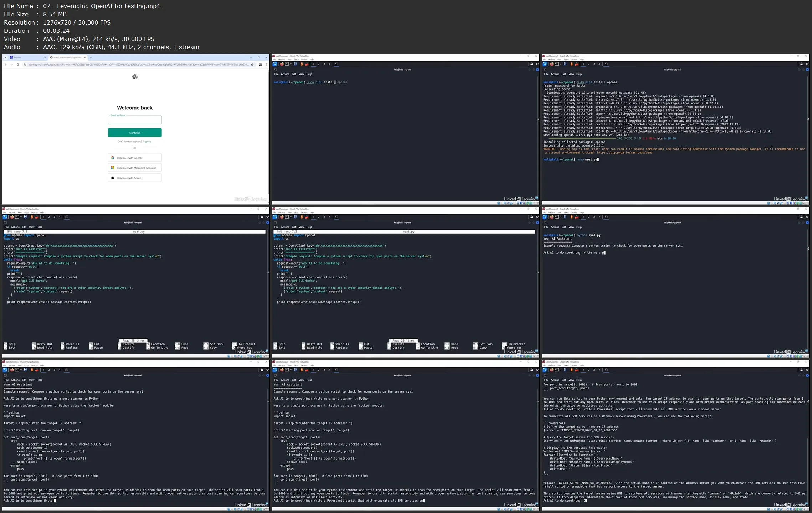Viewport: 812px width, 513px height.
Task: Open terminal Actions menu in the frame showing only 'sudo pip3 install'
Action: pos(285,74)
